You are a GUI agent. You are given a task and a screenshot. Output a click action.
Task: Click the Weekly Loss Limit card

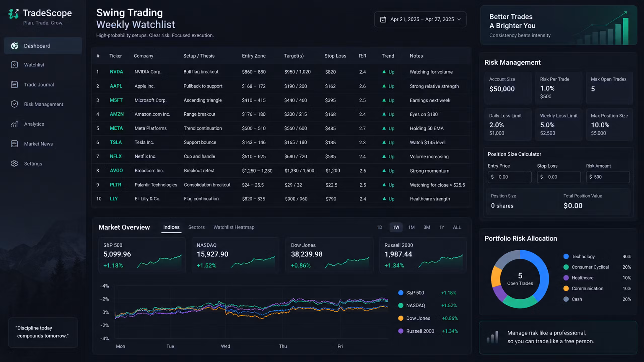559,124
